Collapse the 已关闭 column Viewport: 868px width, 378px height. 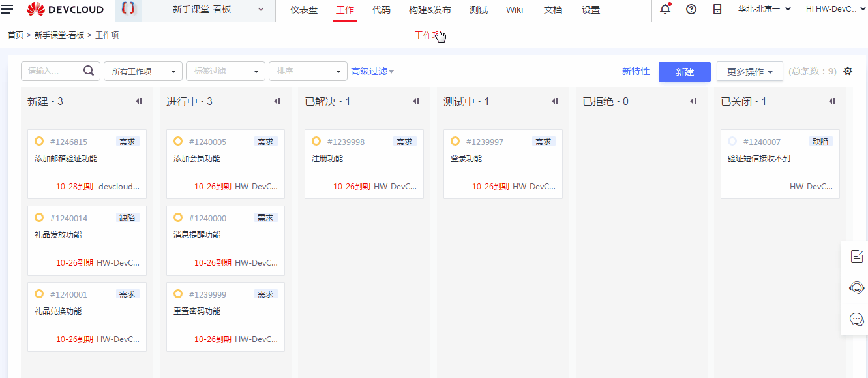[831, 101]
